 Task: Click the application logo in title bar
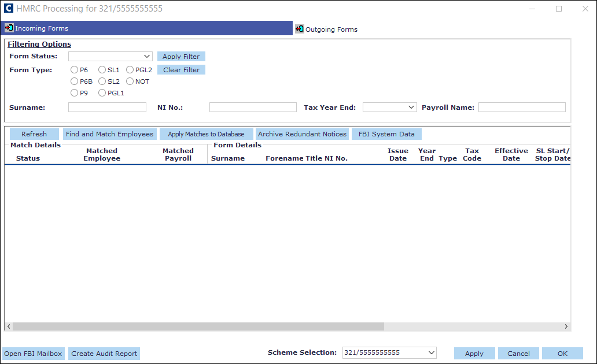tap(8, 8)
